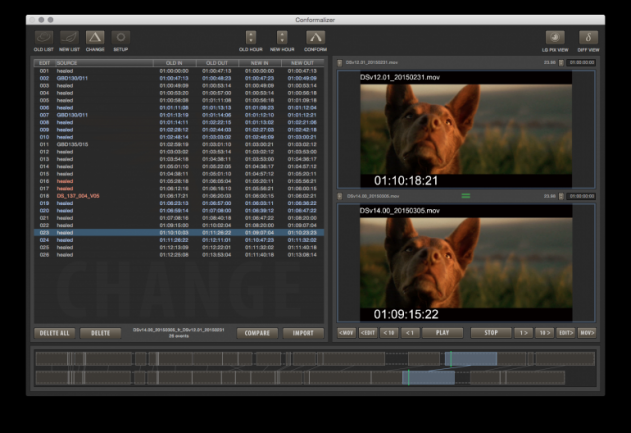631x433 pixels.
Task: Jump to next movie with MOV>
Action: pos(586,332)
